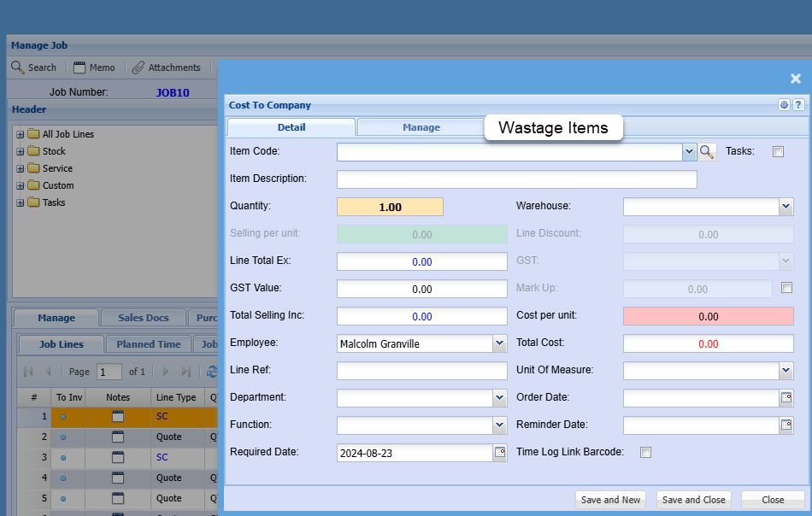812x516 pixels.
Task: Switch to the Manage tab in dialog
Action: click(x=421, y=127)
